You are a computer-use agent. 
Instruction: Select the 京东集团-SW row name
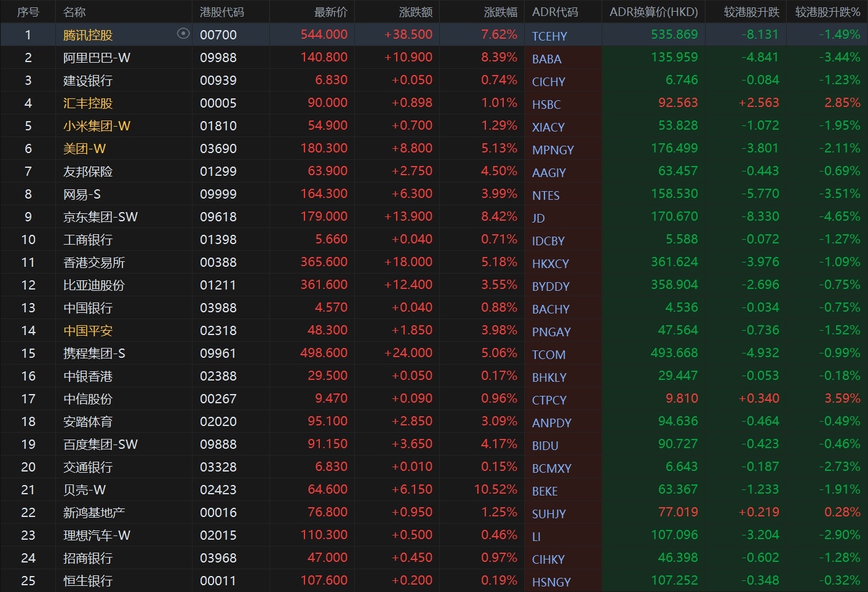click(x=100, y=217)
